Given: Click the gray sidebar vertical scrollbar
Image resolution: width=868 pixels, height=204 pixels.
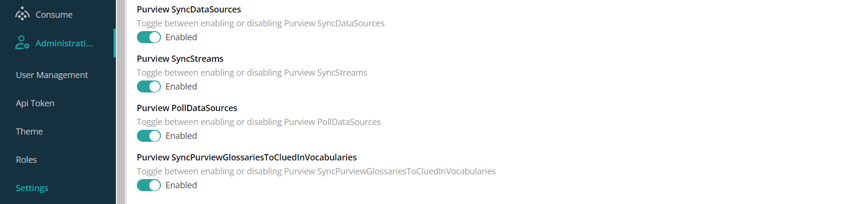Looking at the screenshot, I should point(121,102).
